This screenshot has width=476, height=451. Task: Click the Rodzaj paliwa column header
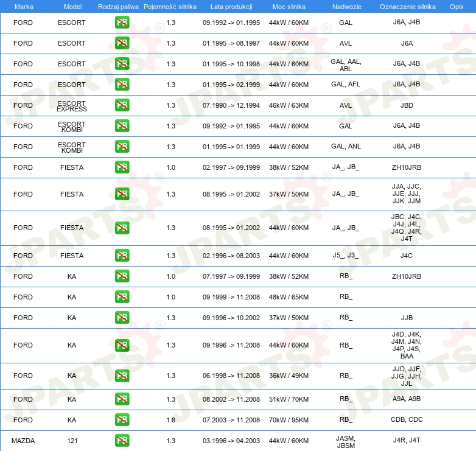click(x=118, y=7)
